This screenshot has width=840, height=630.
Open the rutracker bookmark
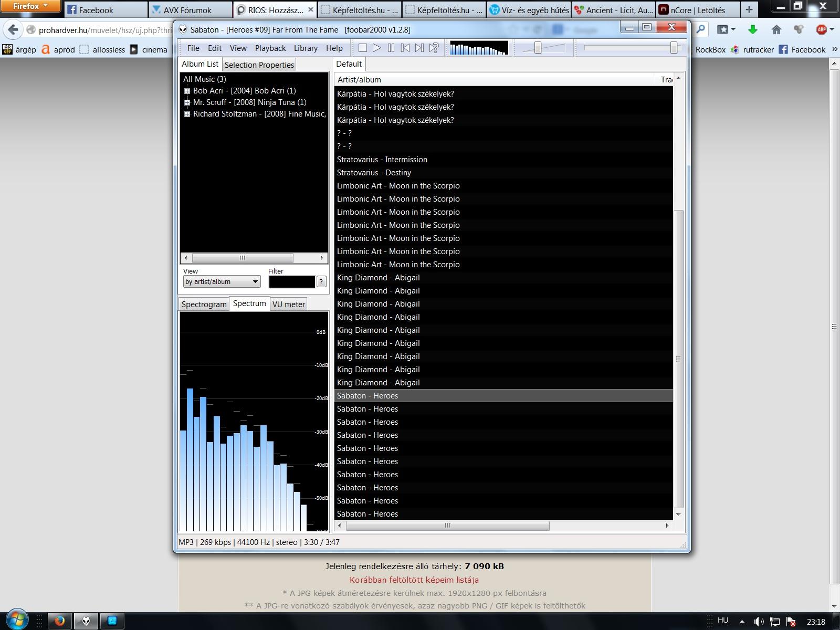pyautogui.click(x=752, y=49)
